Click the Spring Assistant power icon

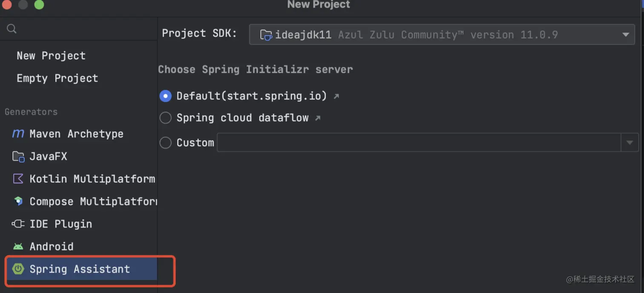click(18, 269)
